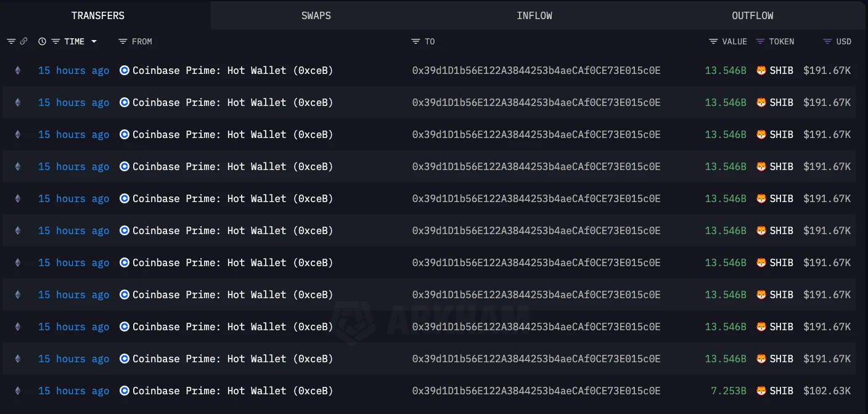Image resolution: width=868 pixels, height=414 pixels.
Task: Click the leftmost filter icon in the header
Action: tap(11, 41)
